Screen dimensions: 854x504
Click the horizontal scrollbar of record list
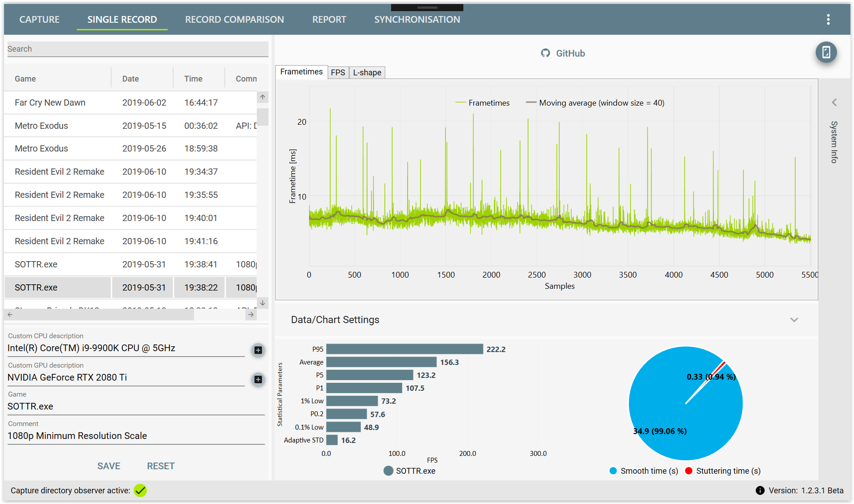coord(105,315)
